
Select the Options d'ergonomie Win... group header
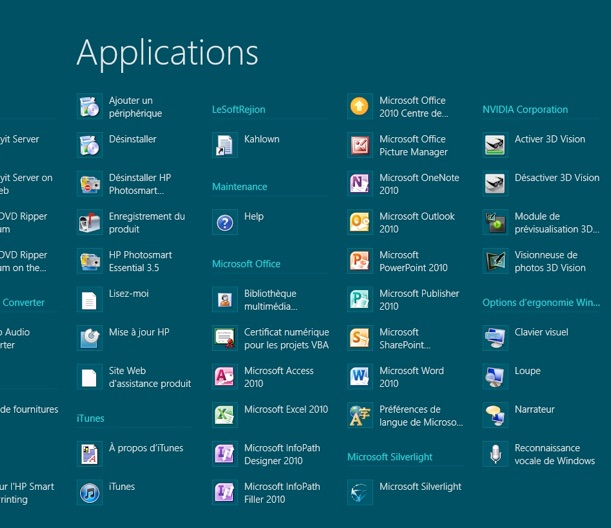coord(541,303)
